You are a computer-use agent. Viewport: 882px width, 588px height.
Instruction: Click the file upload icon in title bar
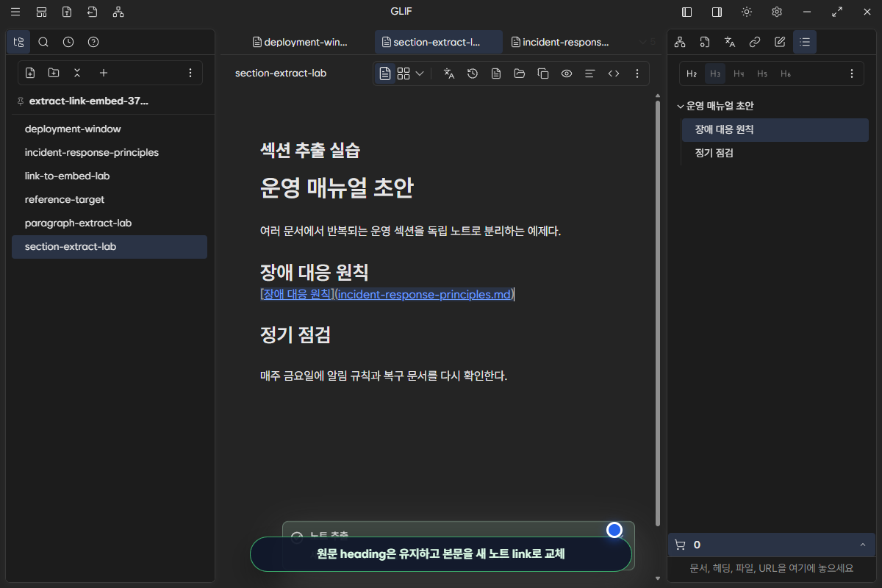pos(67,12)
